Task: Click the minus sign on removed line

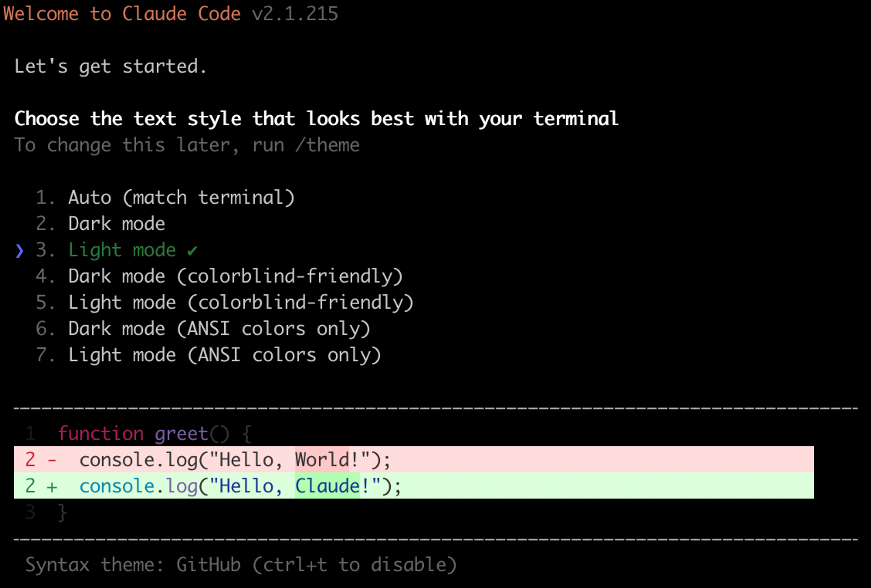Action: 52,460
